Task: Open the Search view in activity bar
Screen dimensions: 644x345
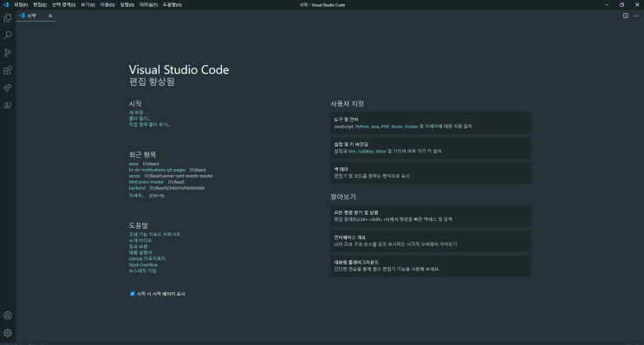Action: (8, 36)
